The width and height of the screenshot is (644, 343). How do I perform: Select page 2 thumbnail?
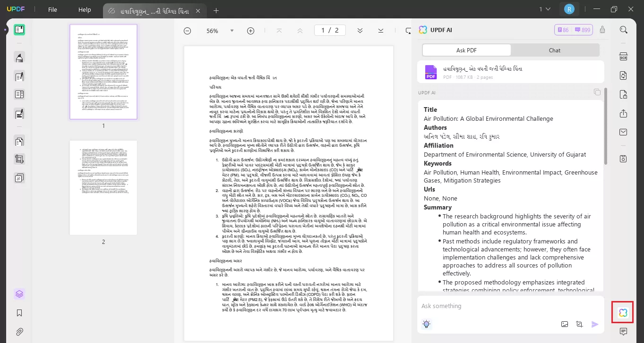(x=103, y=188)
